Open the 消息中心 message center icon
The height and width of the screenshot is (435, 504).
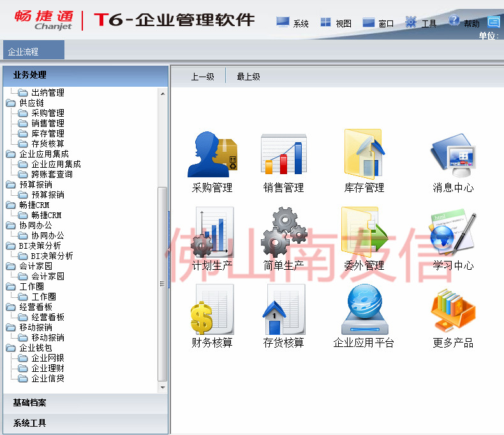coord(453,154)
